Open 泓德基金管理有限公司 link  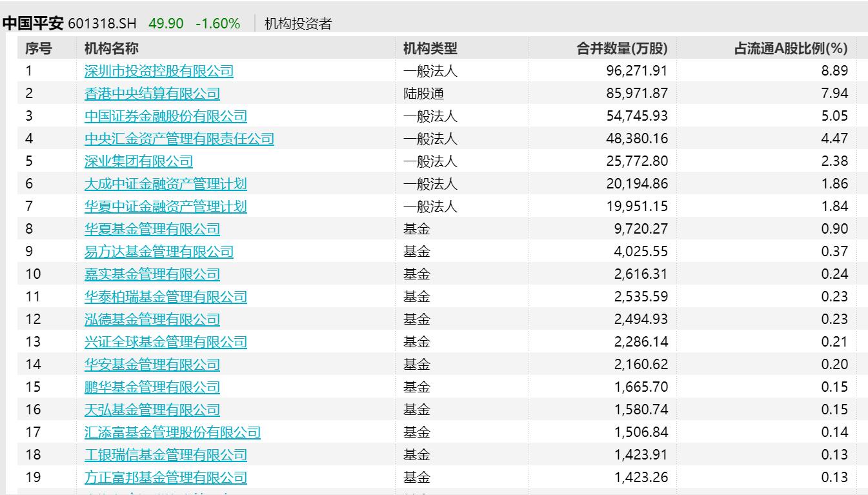pos(152,319)
